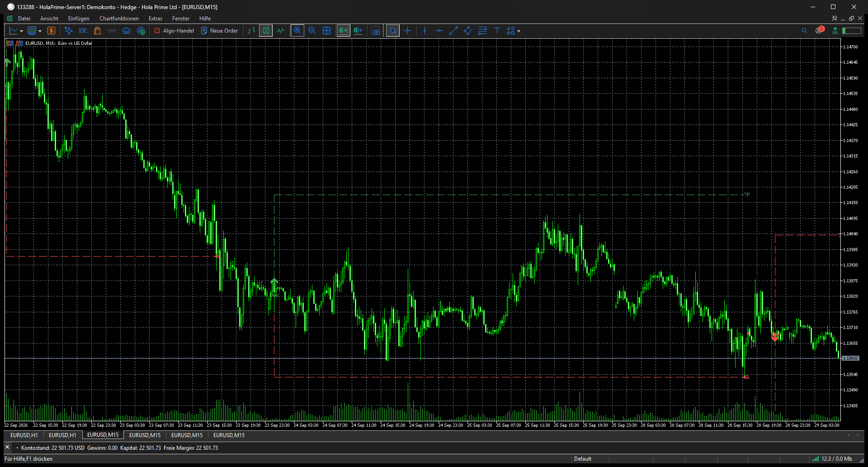Click the 22 Sep 2026 time axis label
The width and height of the screenshot is (868, 467).
tap(16, 425)
